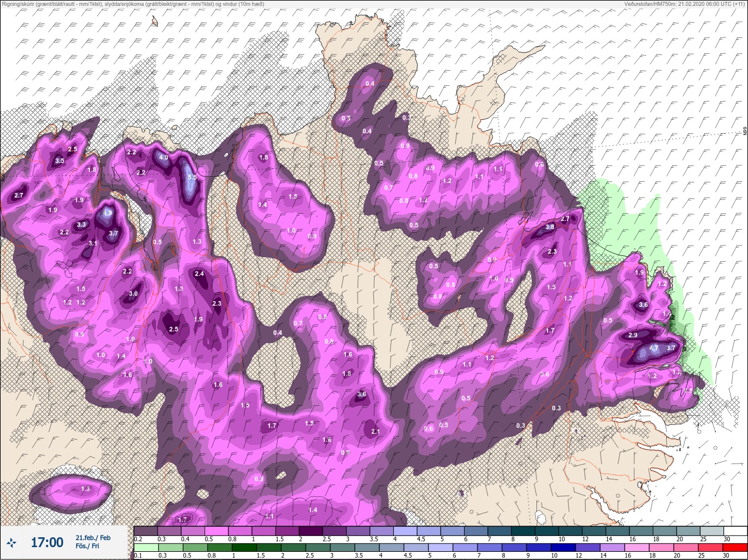Click the 17:00 forecast time display
Viewport: 748px width, 560px height.
tap(47, 542)
